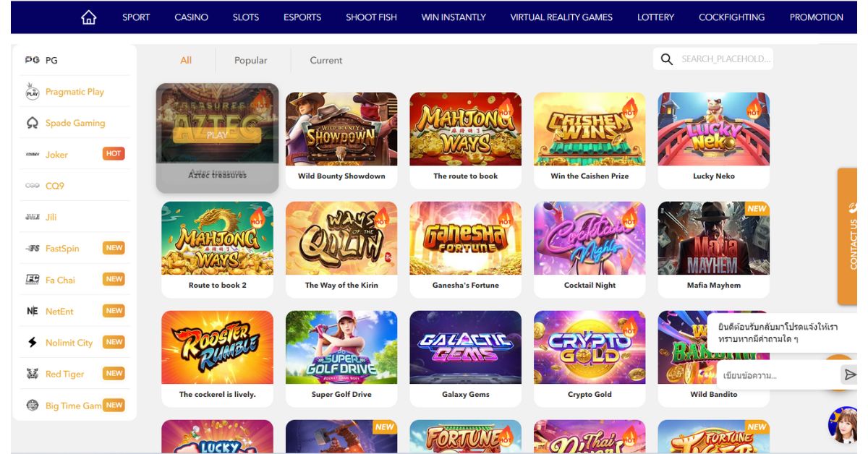Image resolution: width=868 pixels, height=454 pixels.
Task: Select the Nolimit City lightning icon
Action: (33, 343)
